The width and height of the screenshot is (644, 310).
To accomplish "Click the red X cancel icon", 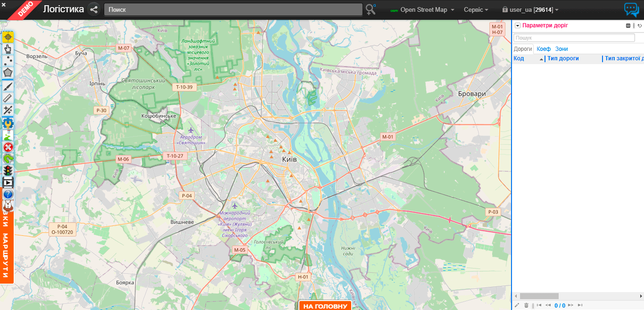I will pos(8,147).
